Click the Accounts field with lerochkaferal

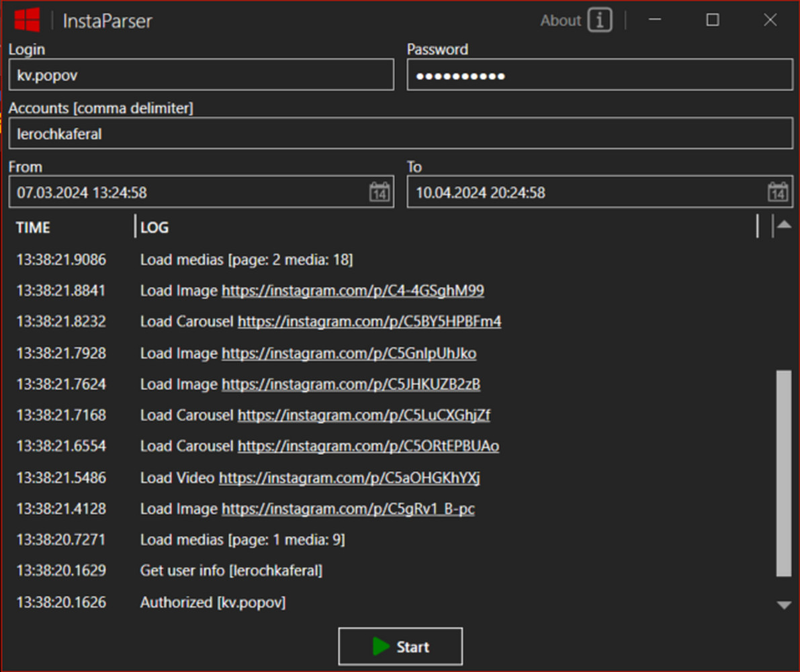[400, 134]
